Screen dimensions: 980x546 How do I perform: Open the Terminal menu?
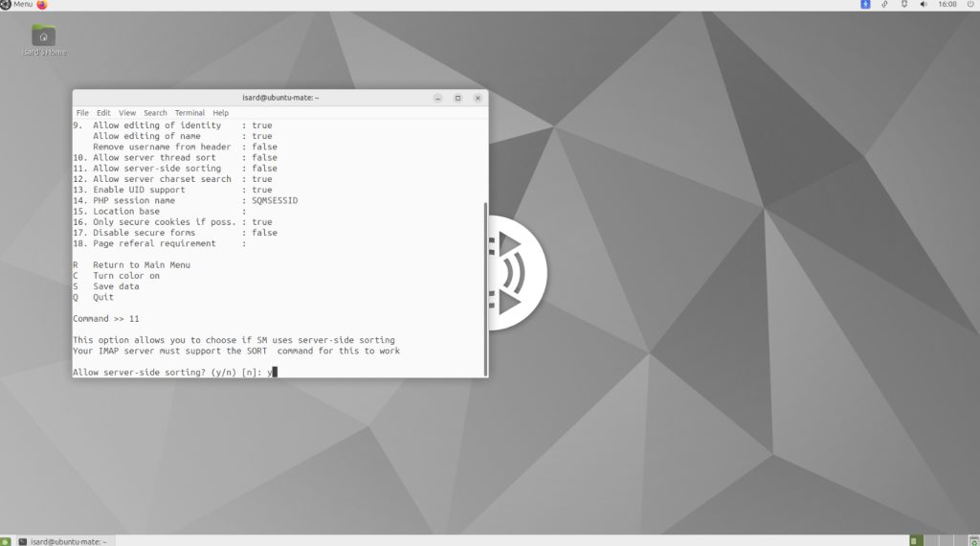coord(189,113)
